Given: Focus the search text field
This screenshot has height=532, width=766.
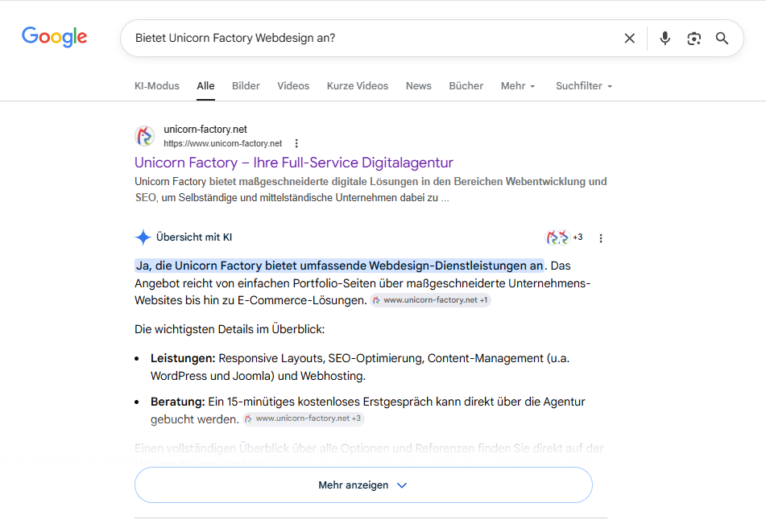Looking at the screenshot, I should pyautogui.click(x=371, y=38).
